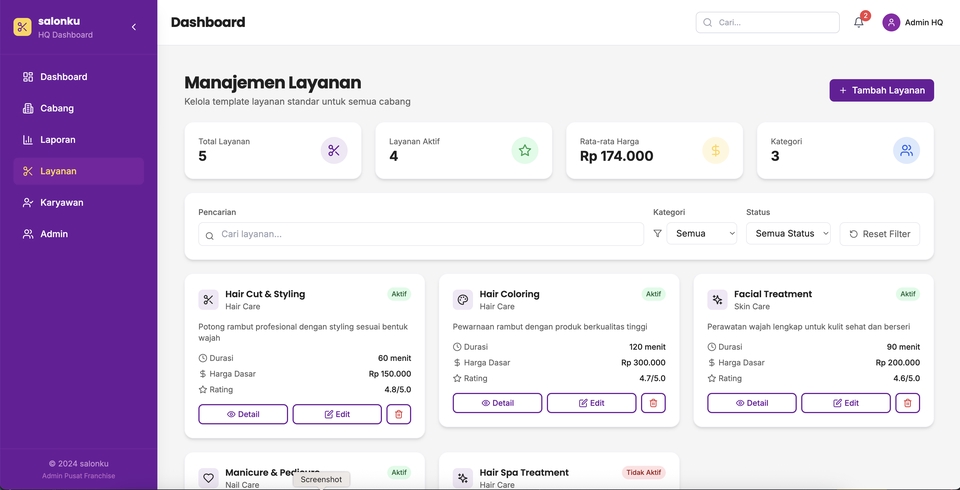Click trash icon on Hair Coloring card
960x490 pixels.
point(653,403)
